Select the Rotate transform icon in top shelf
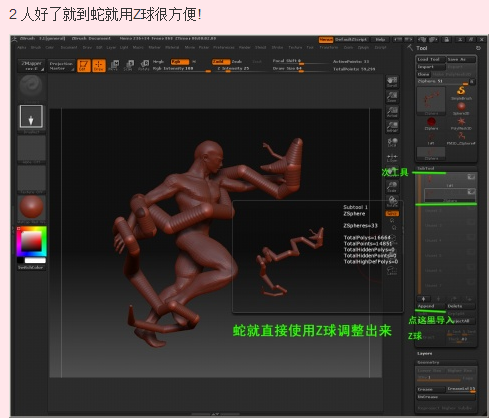 click(x=144, y=65)
